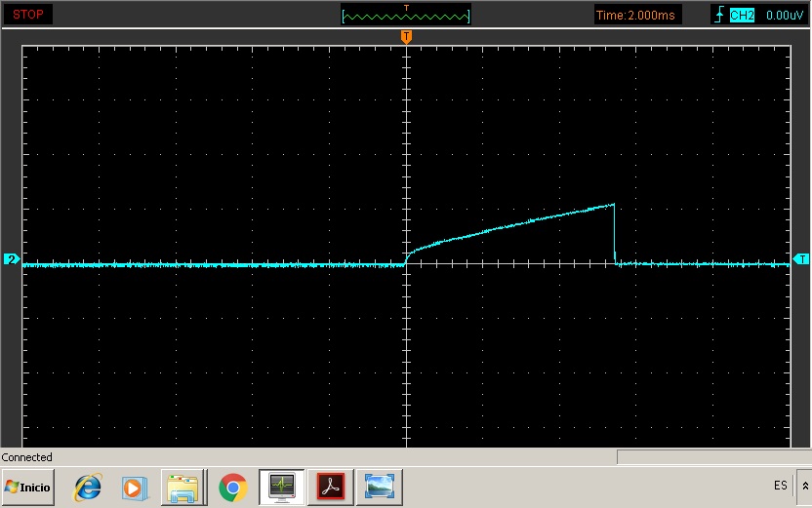The image size is (812, 508).
Task: Click the trigger level T marker on right edge
Action: 801,259
